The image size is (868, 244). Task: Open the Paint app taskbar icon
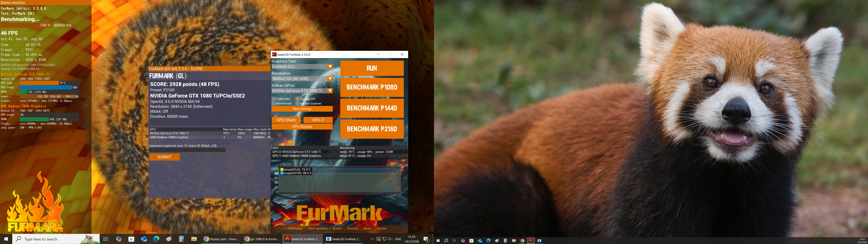tap(169, 239)
